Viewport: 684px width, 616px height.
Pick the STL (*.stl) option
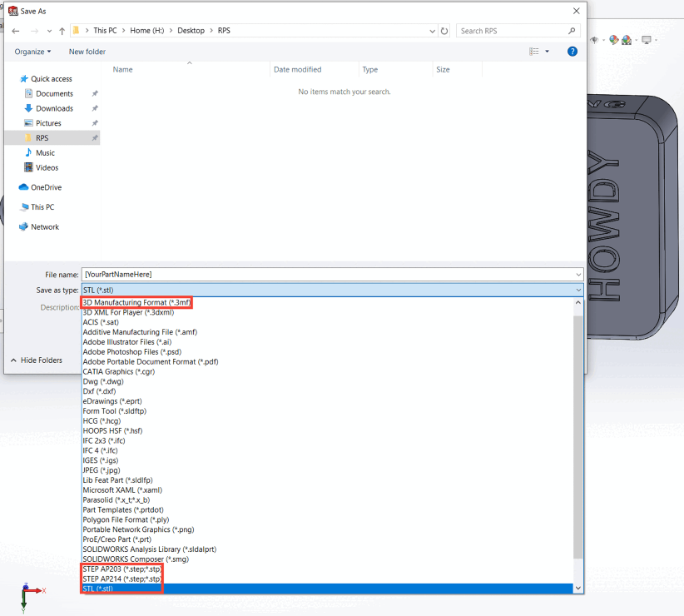pos(98,589)
